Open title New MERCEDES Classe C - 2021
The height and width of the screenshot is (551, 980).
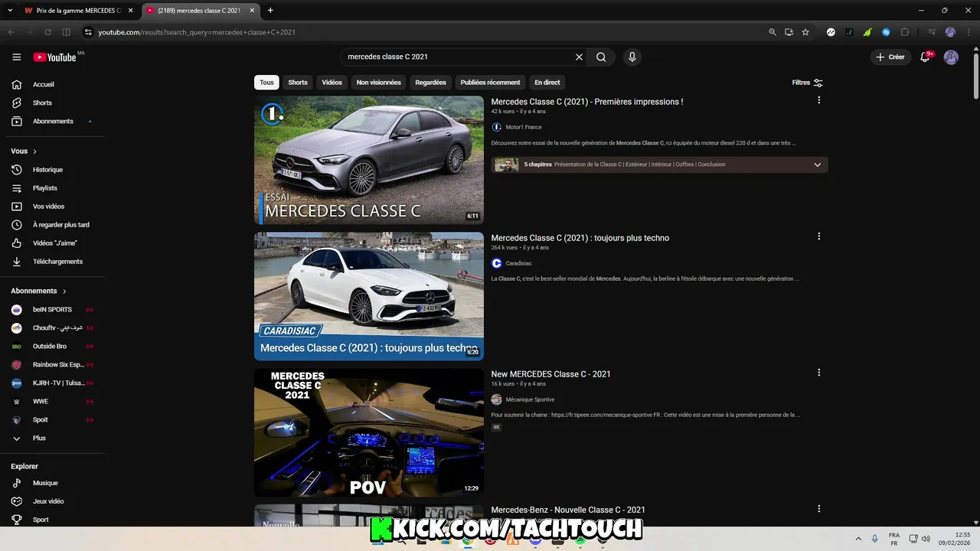pyautogui.click(x=550, y=374)
